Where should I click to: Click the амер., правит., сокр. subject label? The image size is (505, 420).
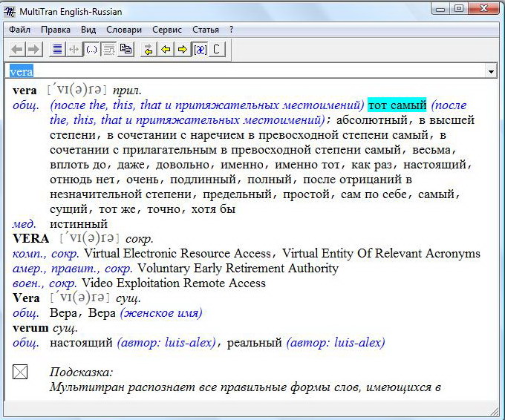(73, 268)
